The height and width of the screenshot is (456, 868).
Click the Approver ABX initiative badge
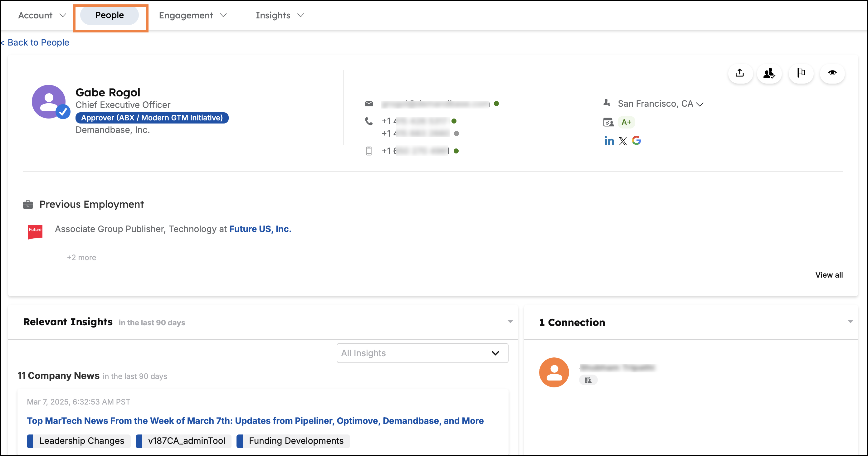(x=152, y=118)
